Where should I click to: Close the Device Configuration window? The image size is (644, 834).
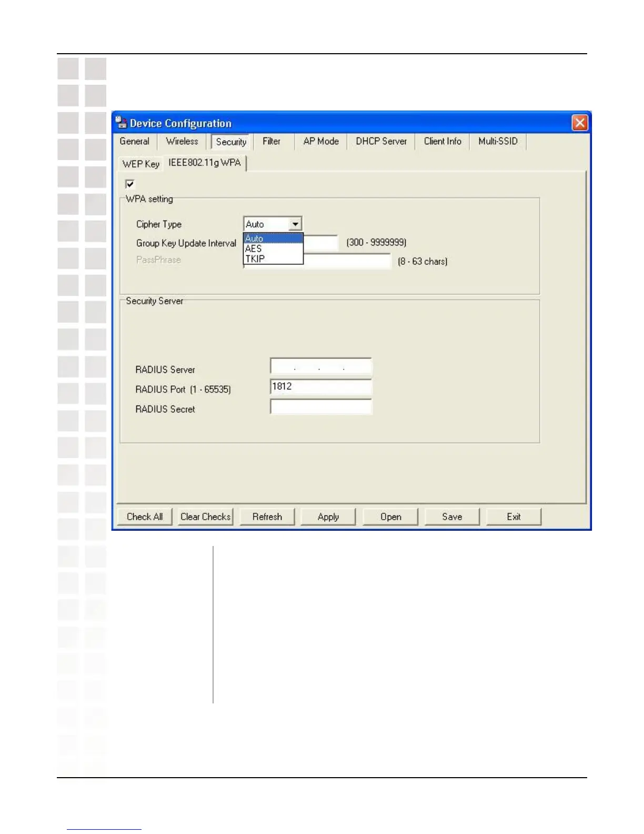coord(580,123)
